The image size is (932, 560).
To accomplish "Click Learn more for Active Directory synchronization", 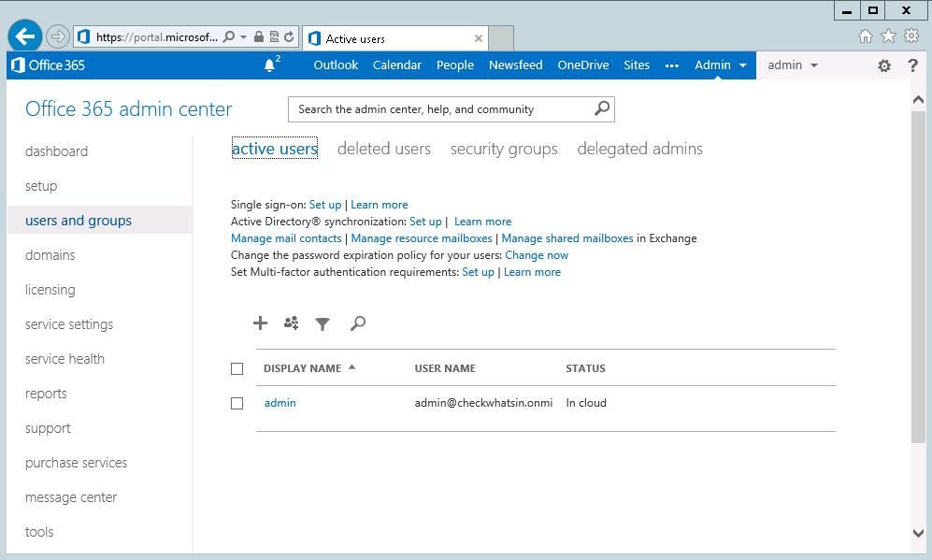I will click(482, 222).
